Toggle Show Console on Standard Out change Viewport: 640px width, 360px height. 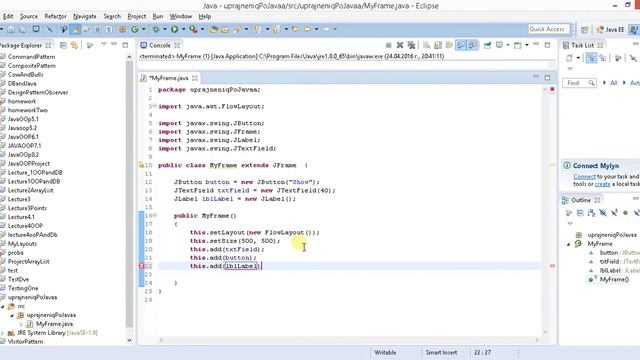[461, 45]
